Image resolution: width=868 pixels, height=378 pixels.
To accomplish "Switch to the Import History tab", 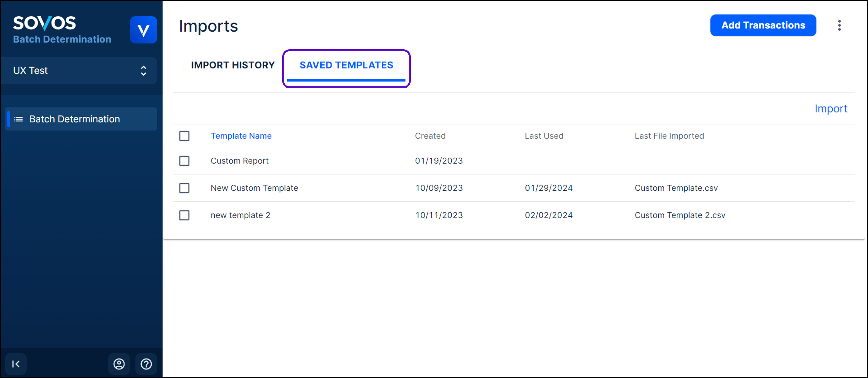I will (233, 65).
